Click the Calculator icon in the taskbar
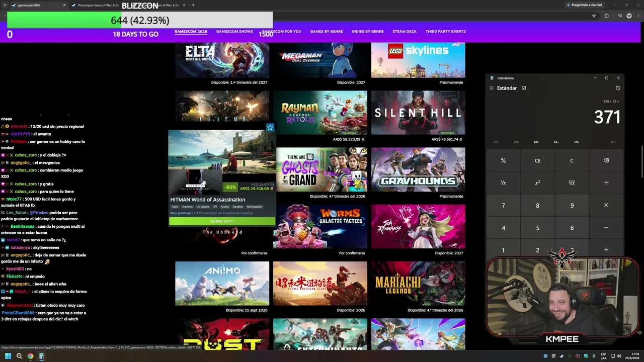This screenshot has height=362, width=644. pos(41,356)
